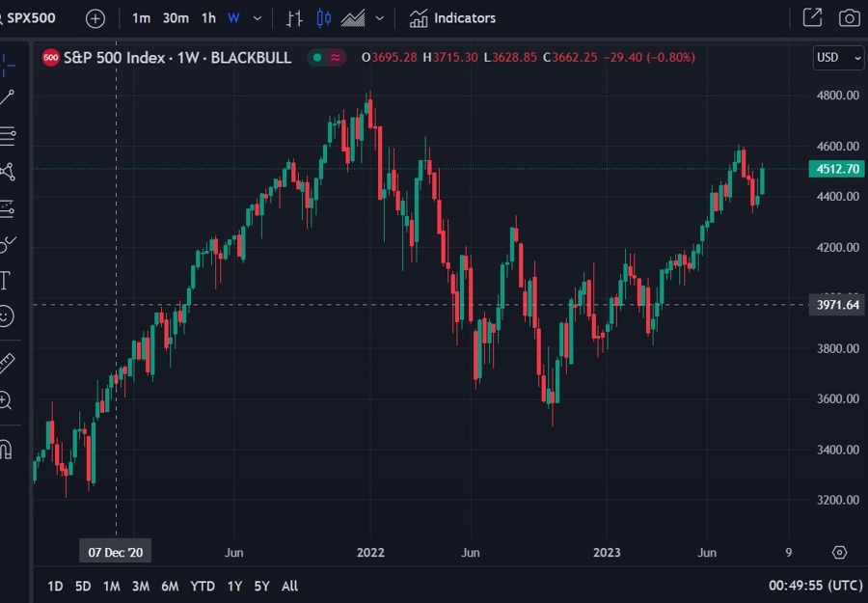Select the 1D date range
This screenshot has height=603, width=868.
click(55, 586)
